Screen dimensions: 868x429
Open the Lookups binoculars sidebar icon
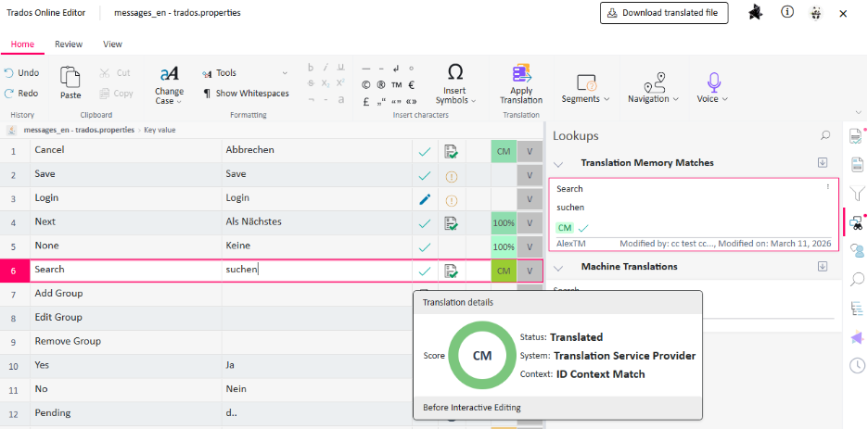pyautogui.click(x=856, y=222)
